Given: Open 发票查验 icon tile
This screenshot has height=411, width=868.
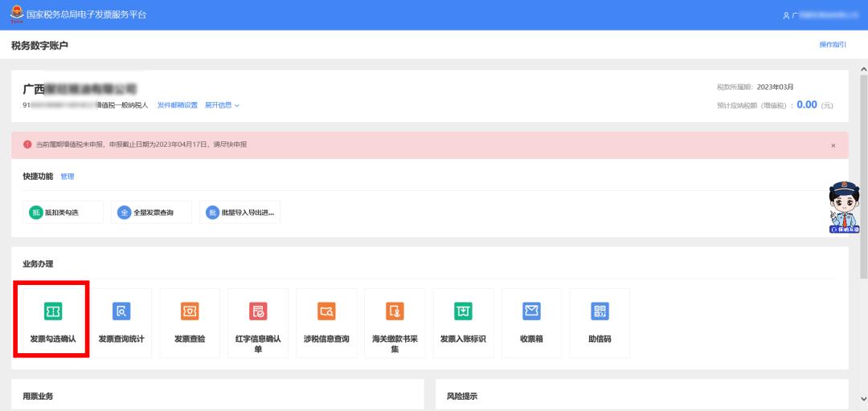Looking at the screenshot, I should [190, 323].
